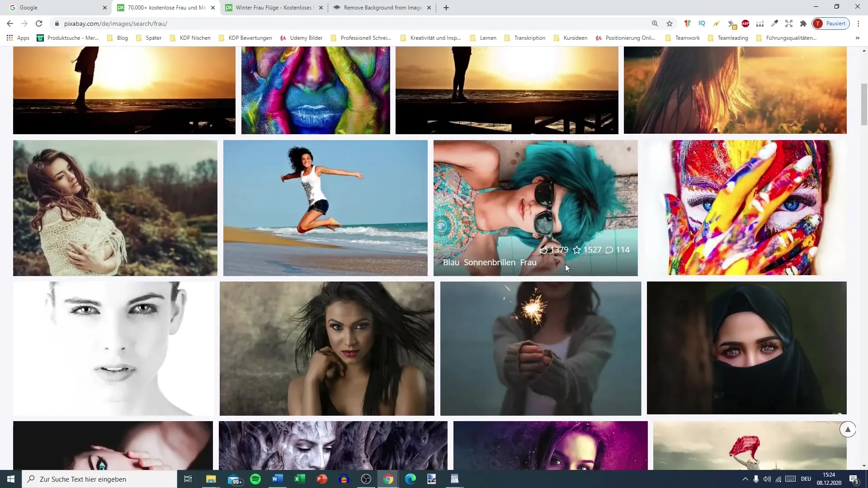Switch DEU keyboard language indicator
Image resolution: width=868 pixels, height=488 pixels.
[x=806, y=479]
